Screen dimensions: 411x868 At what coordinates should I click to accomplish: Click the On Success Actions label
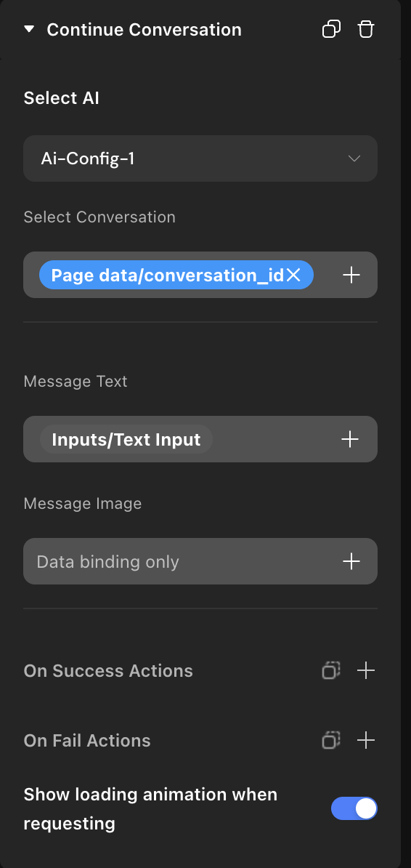pyautogui.click(x=108, y=670)
